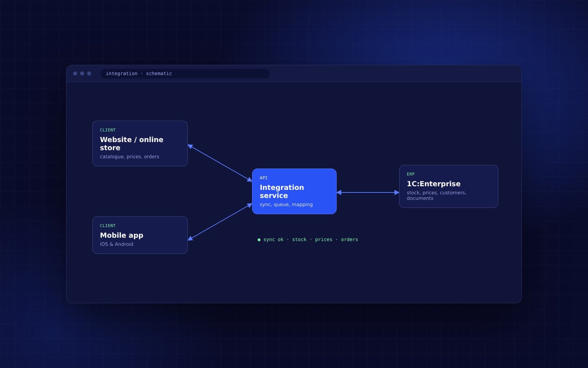Click the 'iOS & Android' subtitle
Screen dimensions: 588x368
(x=116, y=244)
